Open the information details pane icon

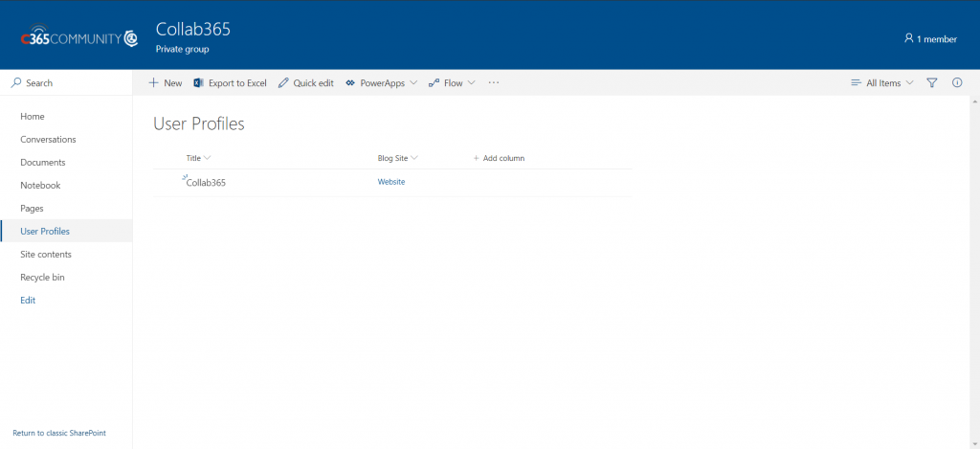[957, 82]
